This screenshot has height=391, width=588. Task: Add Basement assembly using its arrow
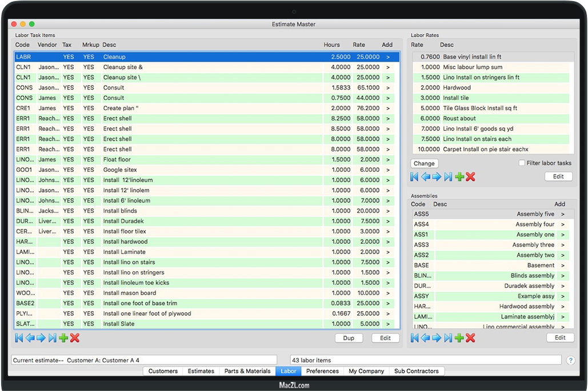pyautogui.click(x=562, y=265)
